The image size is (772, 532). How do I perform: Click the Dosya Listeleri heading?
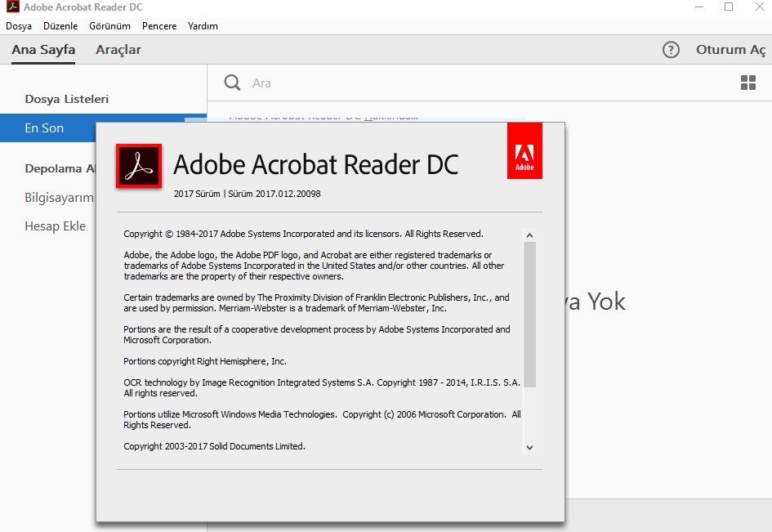pos(66,99)
